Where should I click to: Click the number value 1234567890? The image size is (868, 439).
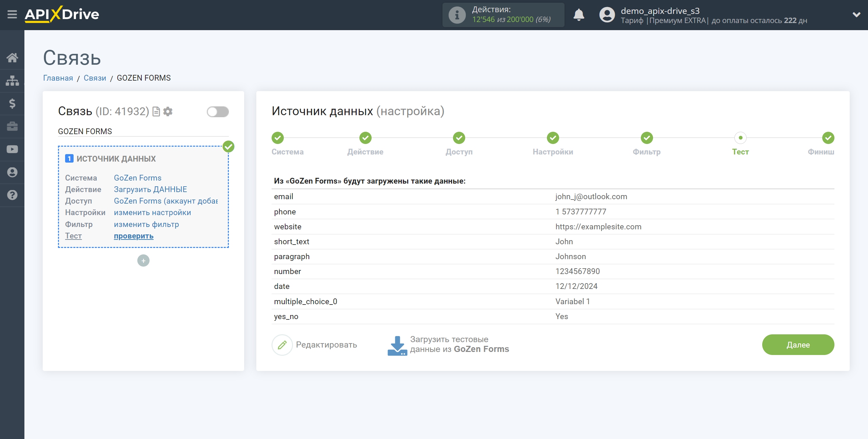(578, 271)
